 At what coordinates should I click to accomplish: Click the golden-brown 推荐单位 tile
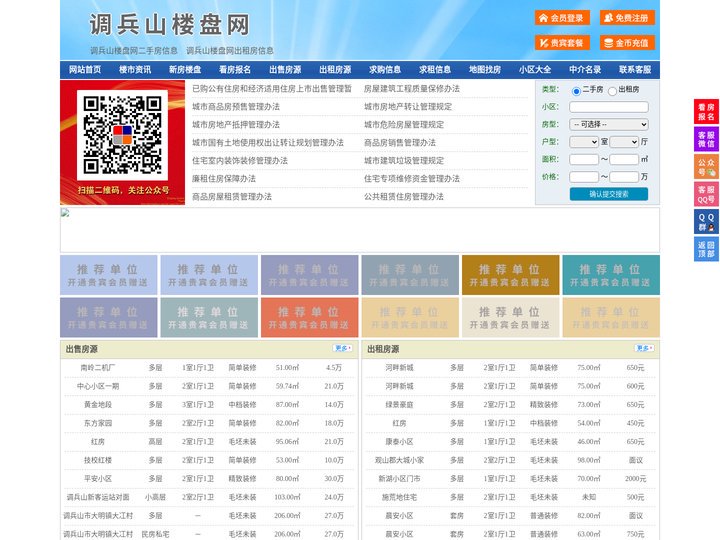click(511, 275)
